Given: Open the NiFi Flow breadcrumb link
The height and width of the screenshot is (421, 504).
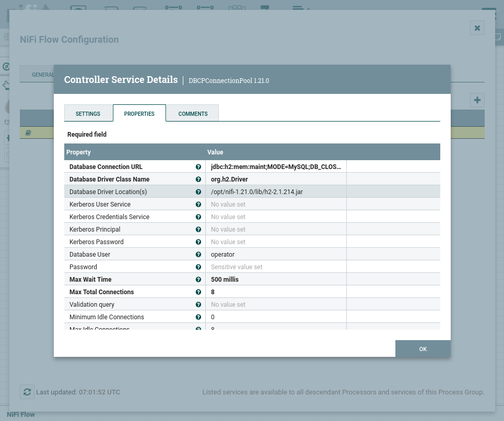Looking at the screenshot, I should point(20,415).
